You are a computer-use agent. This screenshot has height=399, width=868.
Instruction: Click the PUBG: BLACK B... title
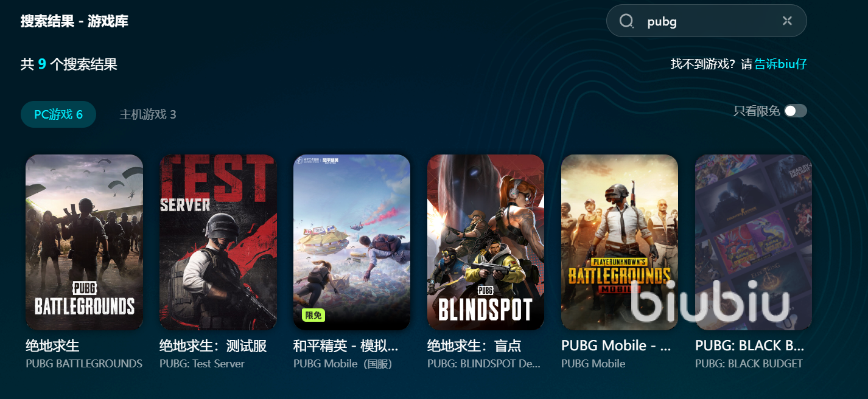pos(750,346)
